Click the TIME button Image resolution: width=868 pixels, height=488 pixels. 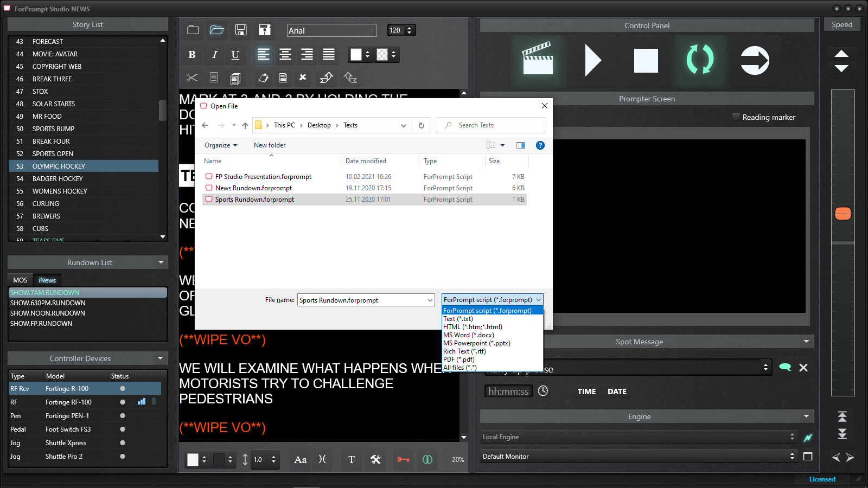[x=586, y=391]
